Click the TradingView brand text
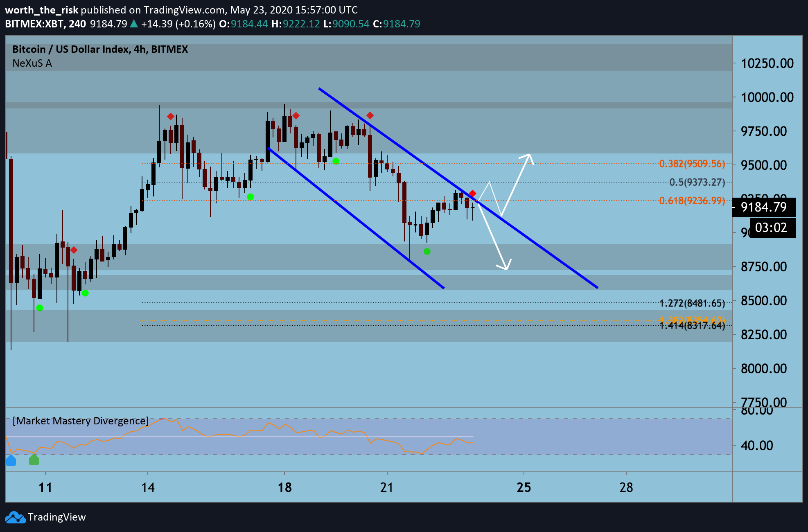The width and height of the screenshot is (808, 532). pos(57,517)
